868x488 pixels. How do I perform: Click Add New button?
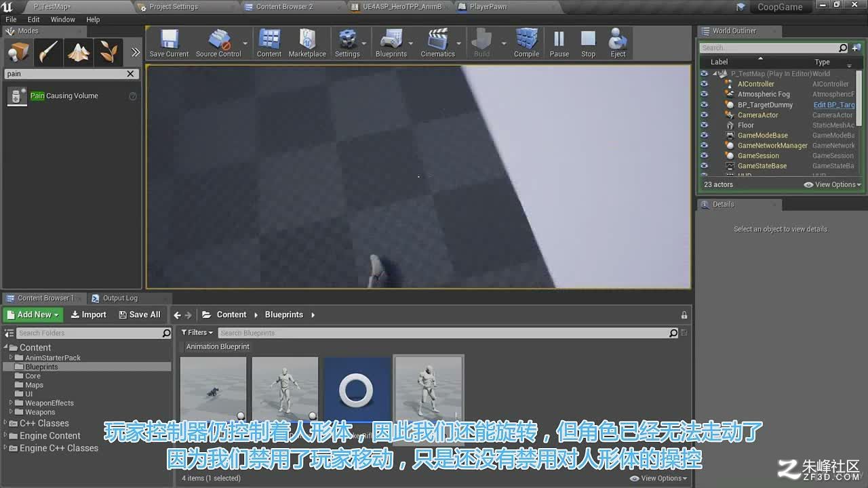pyautogui.click(x=33, y=314)
